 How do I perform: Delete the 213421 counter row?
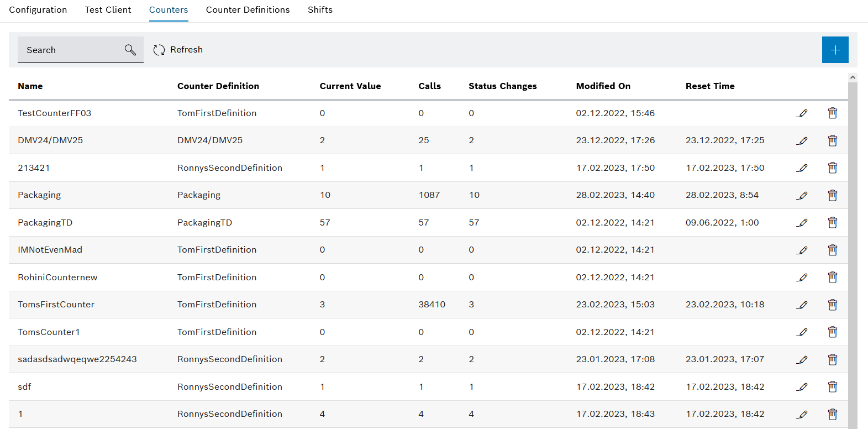click(x=832, y=168)
